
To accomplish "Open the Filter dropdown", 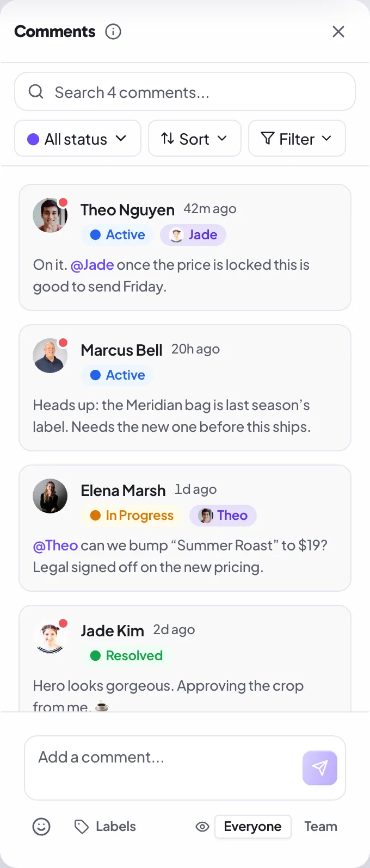I will [297, 138].
